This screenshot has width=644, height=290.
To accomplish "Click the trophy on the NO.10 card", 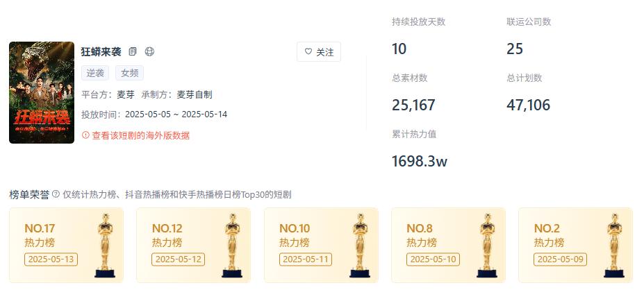I will [359, 246].
